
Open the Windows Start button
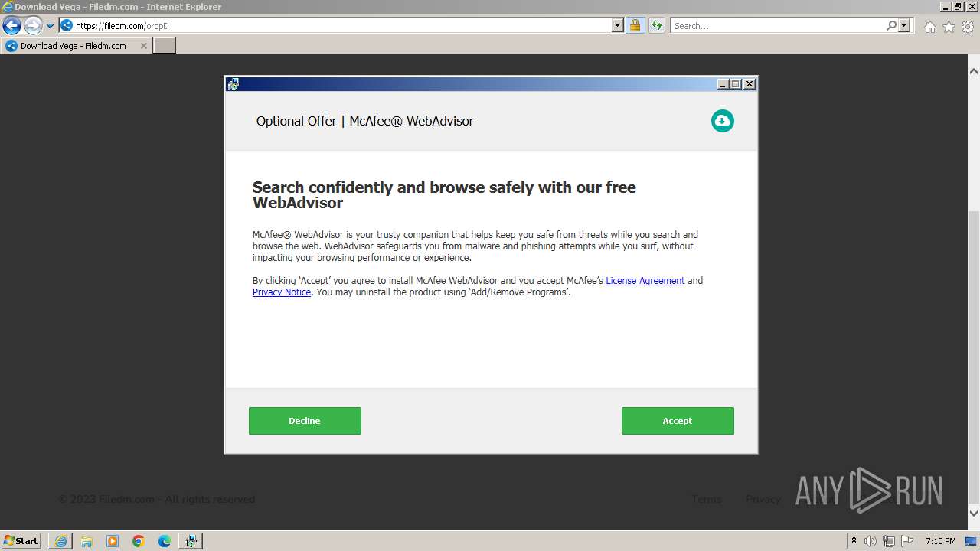pos(21,540)
